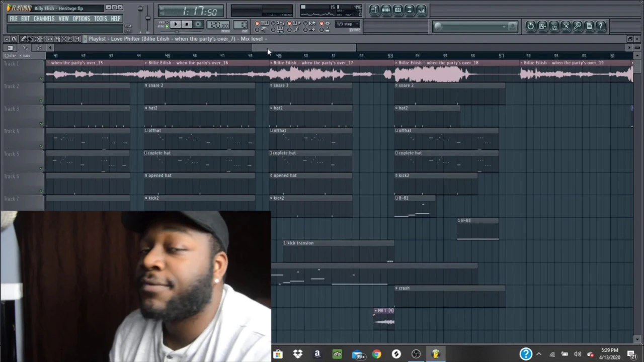The width and height of the screenshot is (644, 362).
Task: Open the audio editor scissors icon
Action: (x=566, y=26)
